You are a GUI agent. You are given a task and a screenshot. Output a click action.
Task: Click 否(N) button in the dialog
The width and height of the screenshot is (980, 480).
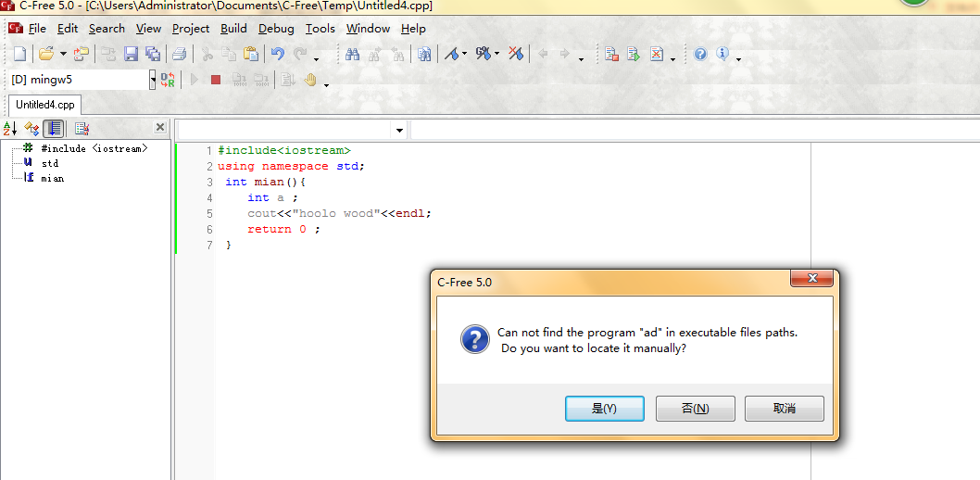(695, 409)
